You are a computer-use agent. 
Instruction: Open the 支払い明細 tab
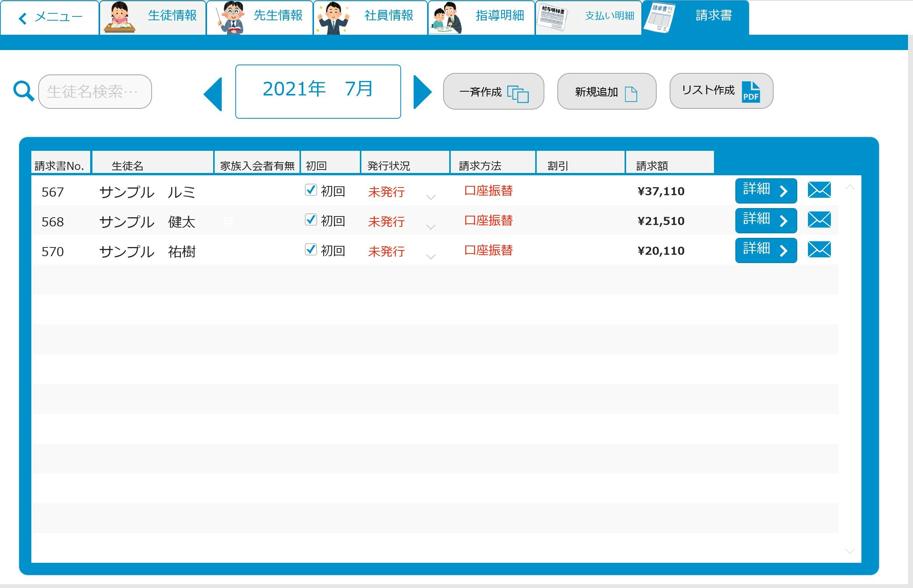(x=588, y=17)
